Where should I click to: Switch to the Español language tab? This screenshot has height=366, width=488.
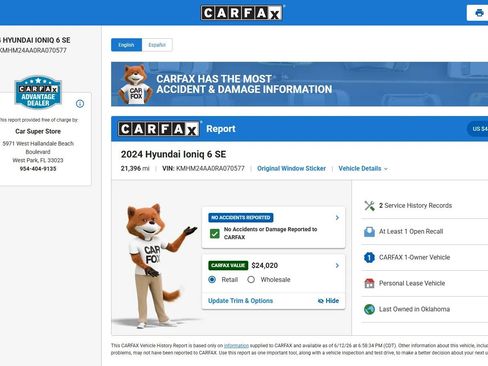pos(157,45)
